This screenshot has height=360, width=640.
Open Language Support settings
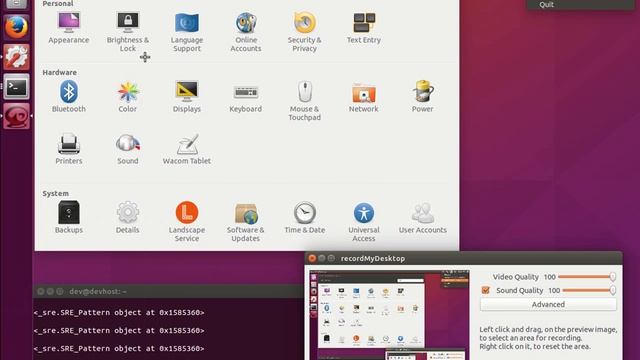[187, 31]
